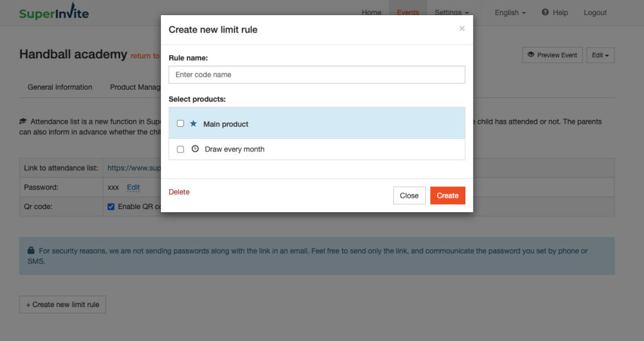
Task: Click the SuperInvite logo
Action: pyautogui.click(x=54, y=13)
